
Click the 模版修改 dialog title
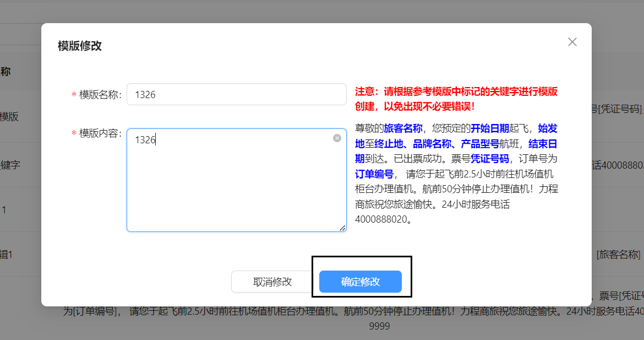click(80, 46)
